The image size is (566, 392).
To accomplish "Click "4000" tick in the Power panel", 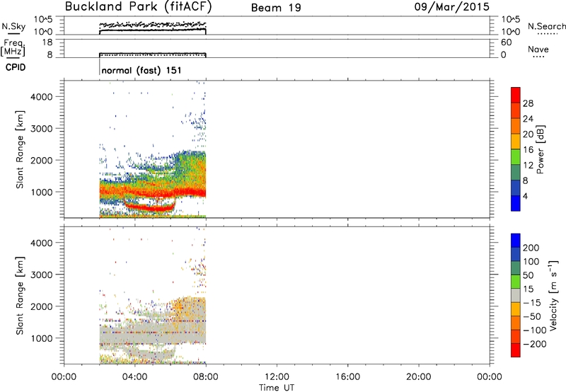I will [x=42, y=97].
